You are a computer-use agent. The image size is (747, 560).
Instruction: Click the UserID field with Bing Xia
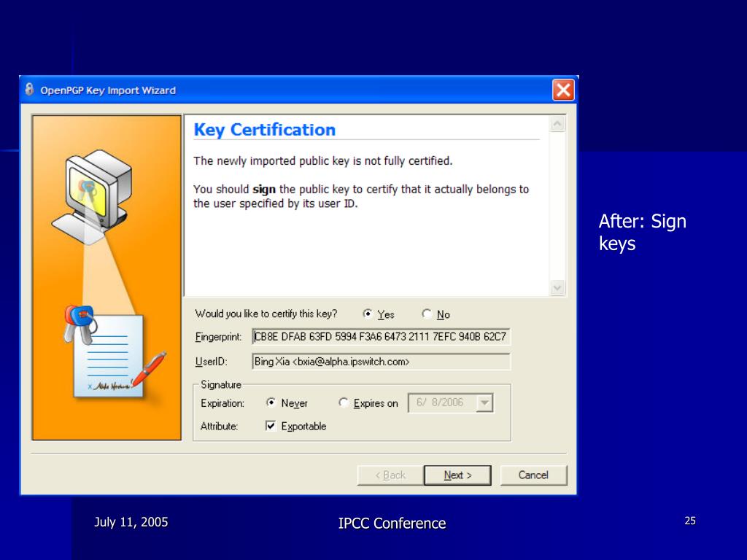coord(381,362)
